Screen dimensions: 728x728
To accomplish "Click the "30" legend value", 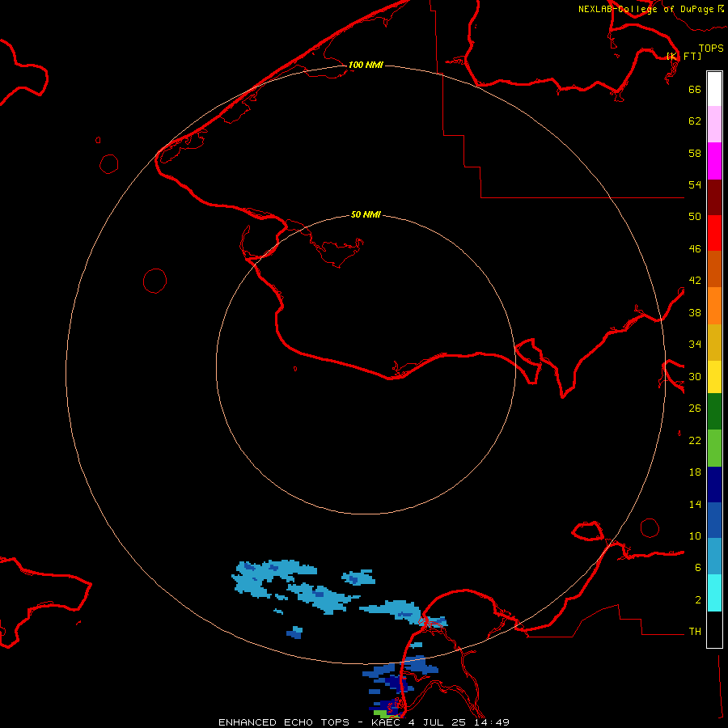I will click(695, 376).
